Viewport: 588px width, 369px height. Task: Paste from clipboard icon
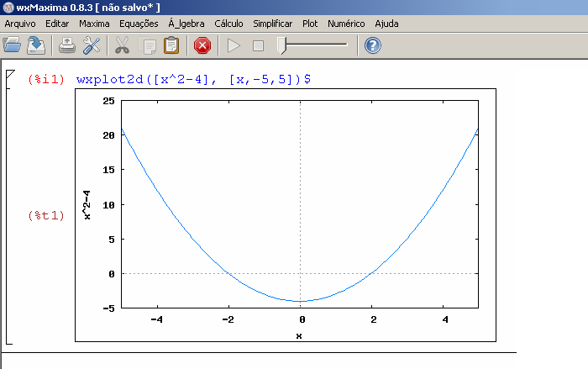pyautogui.click(x=171, y=45)
